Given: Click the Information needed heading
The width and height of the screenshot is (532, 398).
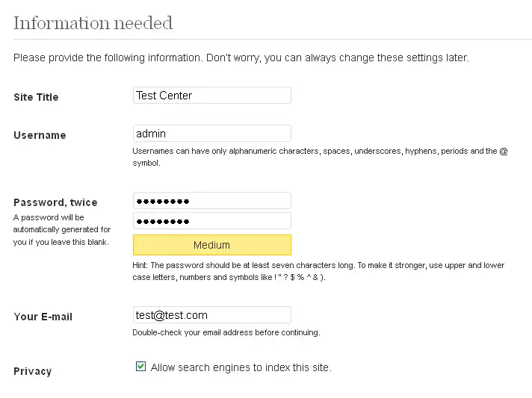Looking at the screenshot, I should click(x=93, y=23).
